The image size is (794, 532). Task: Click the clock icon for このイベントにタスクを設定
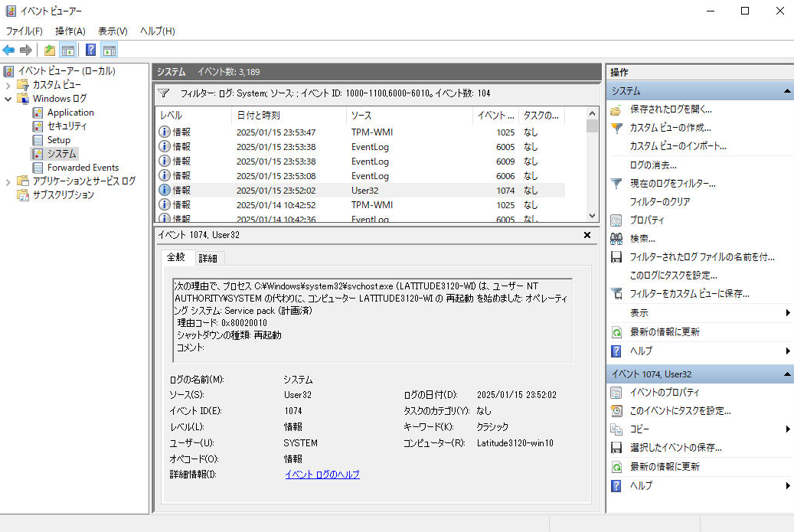[616, 411]
